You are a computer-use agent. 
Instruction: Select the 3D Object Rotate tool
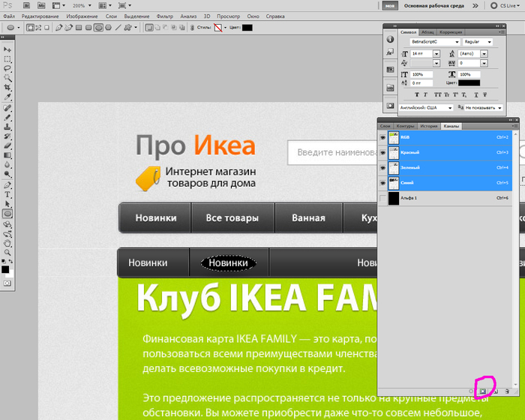(7, 224)
